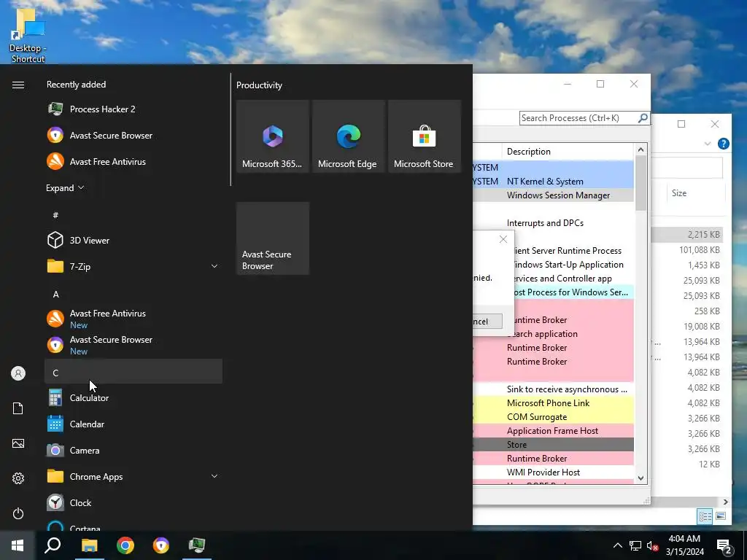Launch the Camera app
Screen dimensions: 747x560
click(133, 450)
